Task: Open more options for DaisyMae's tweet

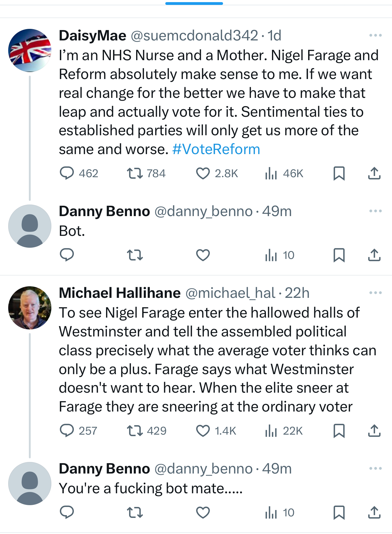Action: point(375,36)
